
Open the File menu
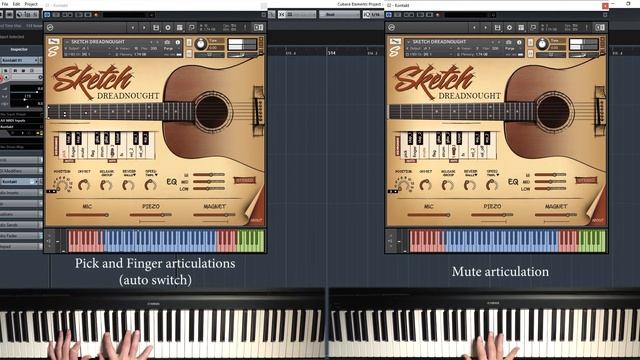(x=5, y=4)
